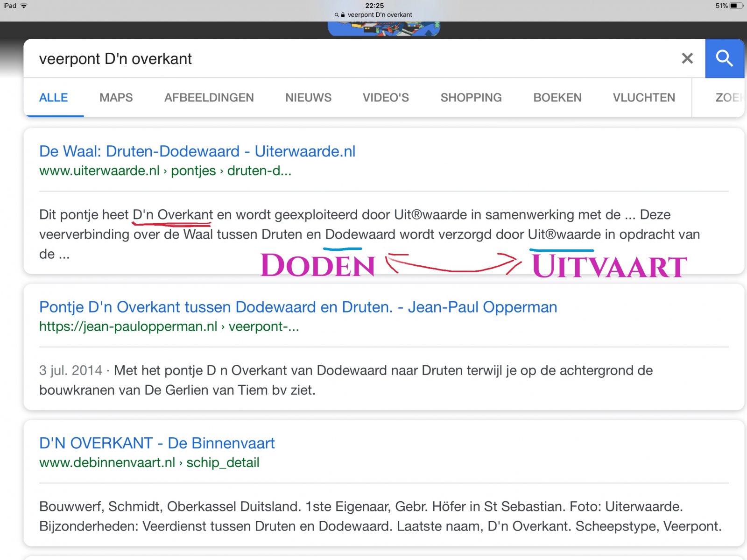Clear the search query with X
This screenshot has width=747, height=560.
[687, 58]
